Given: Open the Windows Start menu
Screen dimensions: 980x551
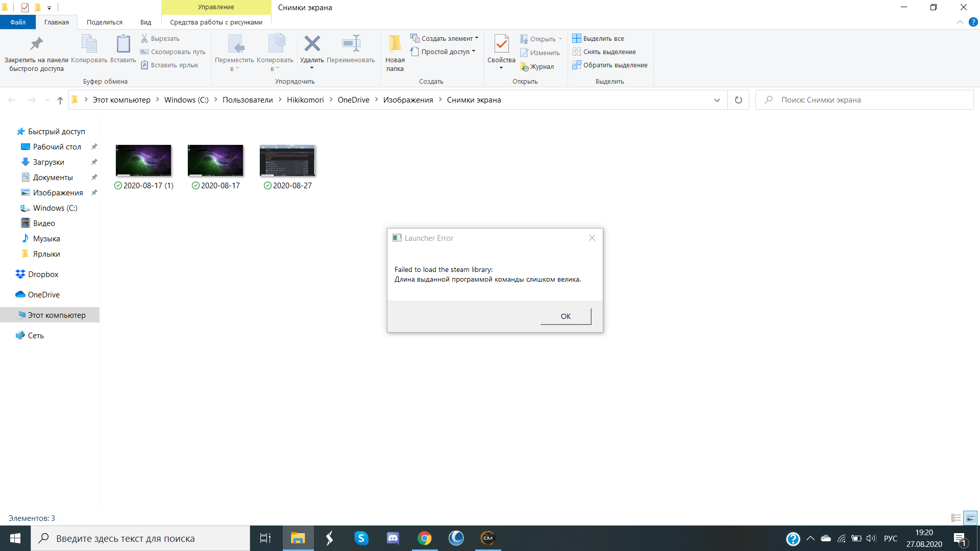Looking at the screenshot, I should point(15,538).
